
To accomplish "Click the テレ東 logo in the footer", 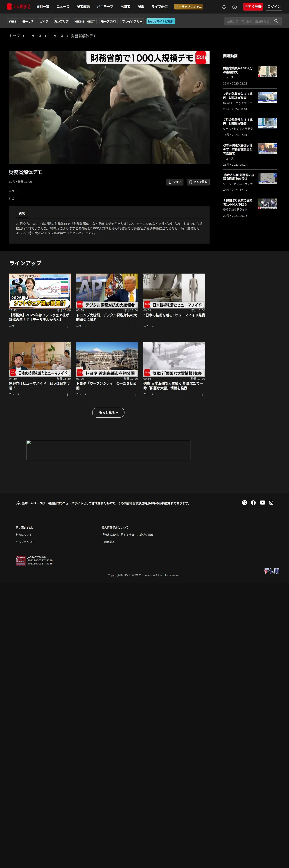I will (x=271, y=571).
